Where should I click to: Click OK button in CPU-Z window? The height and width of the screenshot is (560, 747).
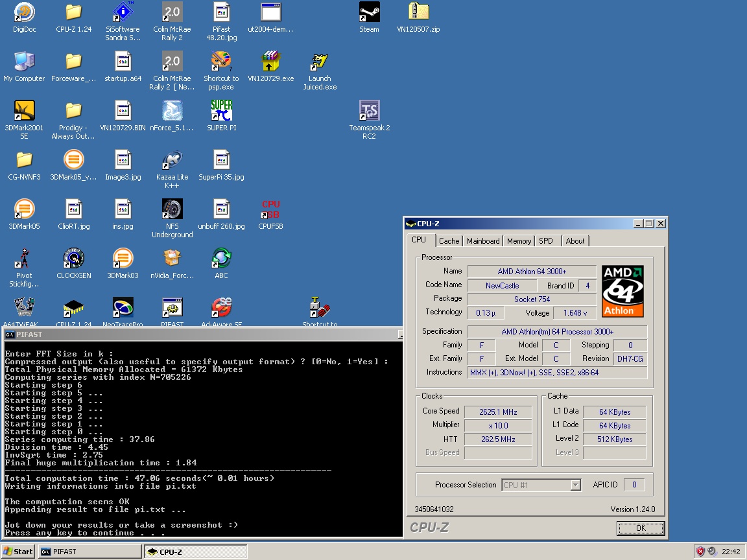640,528
